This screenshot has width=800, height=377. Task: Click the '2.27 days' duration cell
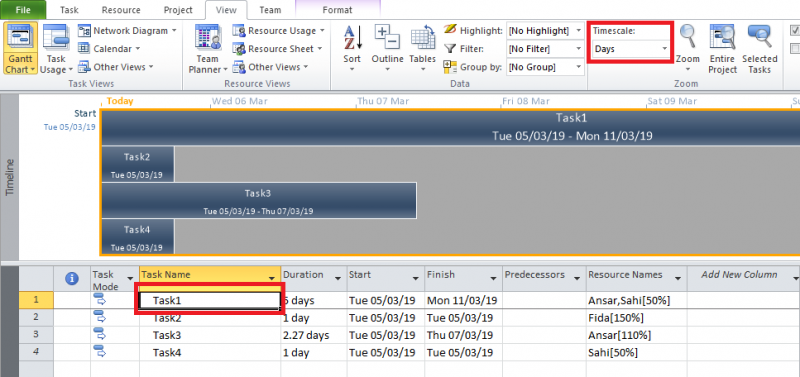314,335
